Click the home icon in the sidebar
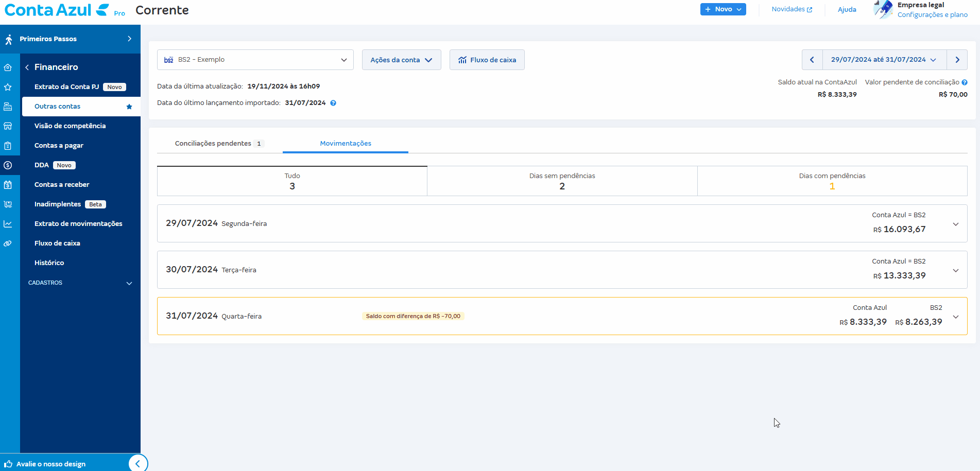 (8, 67)
